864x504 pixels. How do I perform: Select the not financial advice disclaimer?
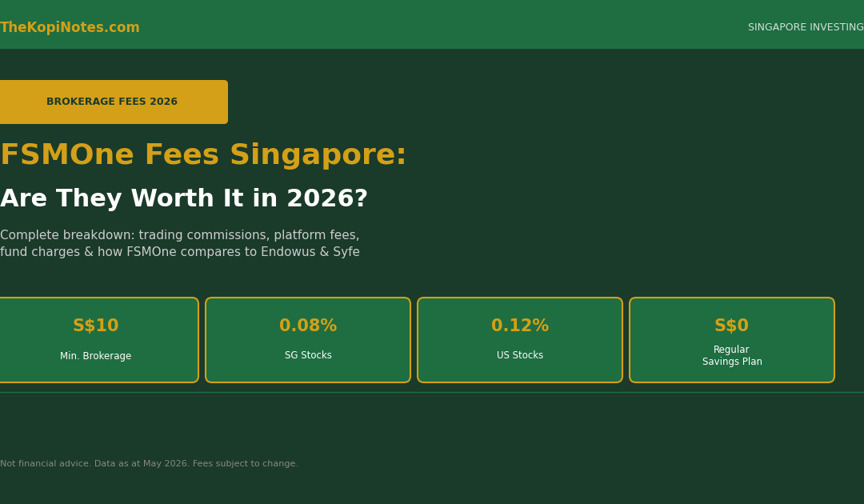(x=149, y=464)
